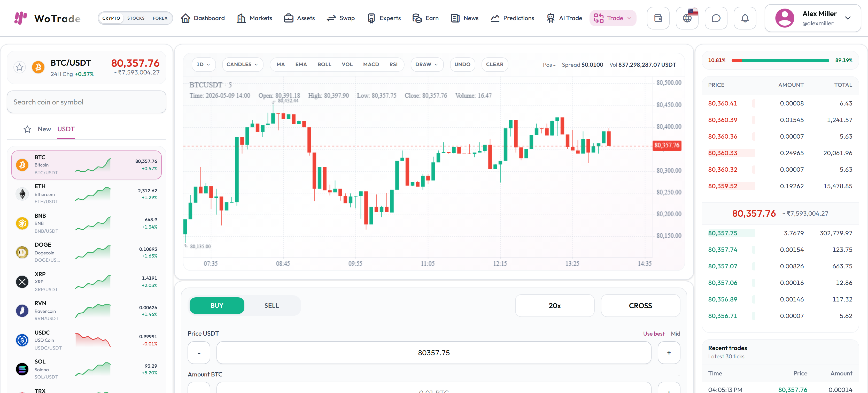Open the wallet icon button

658,18
